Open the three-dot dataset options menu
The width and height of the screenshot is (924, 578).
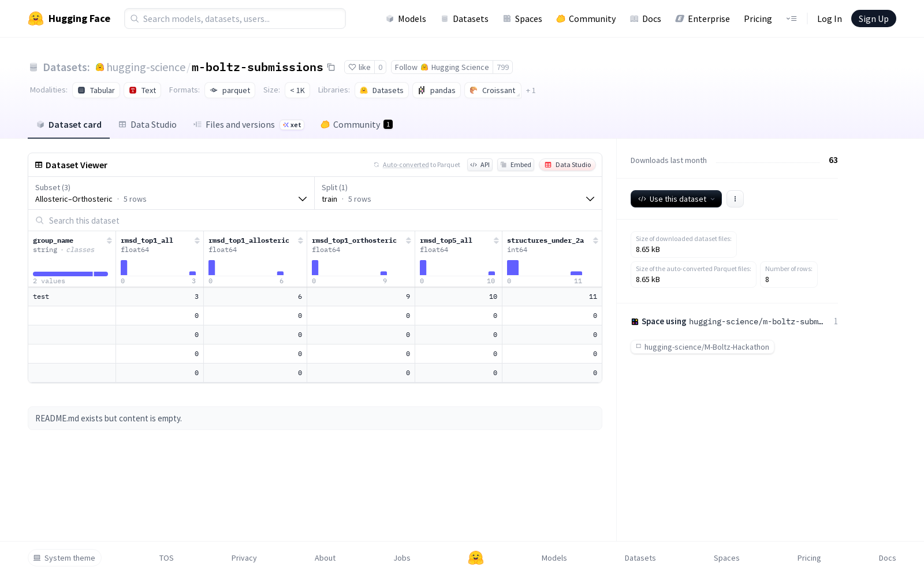coord(735,199)
